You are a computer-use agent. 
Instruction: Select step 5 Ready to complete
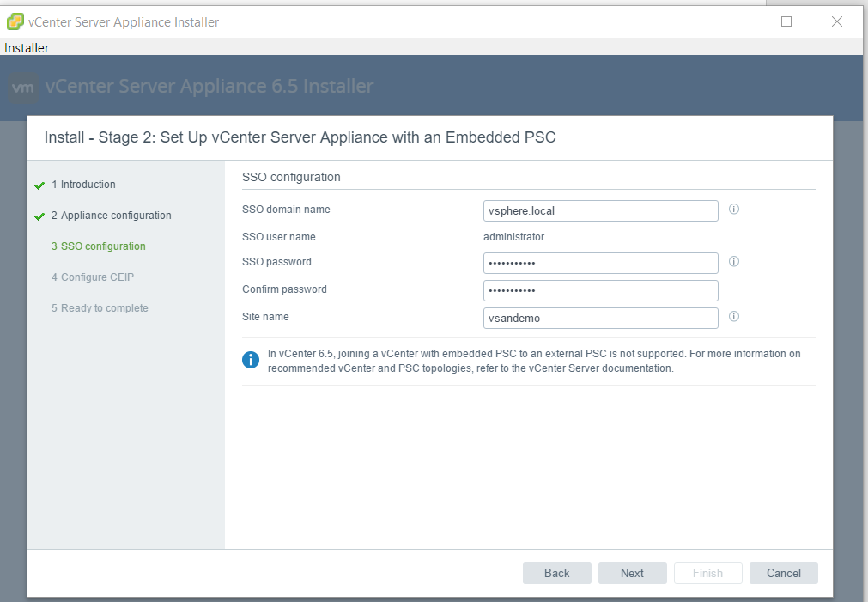(100, 308)
